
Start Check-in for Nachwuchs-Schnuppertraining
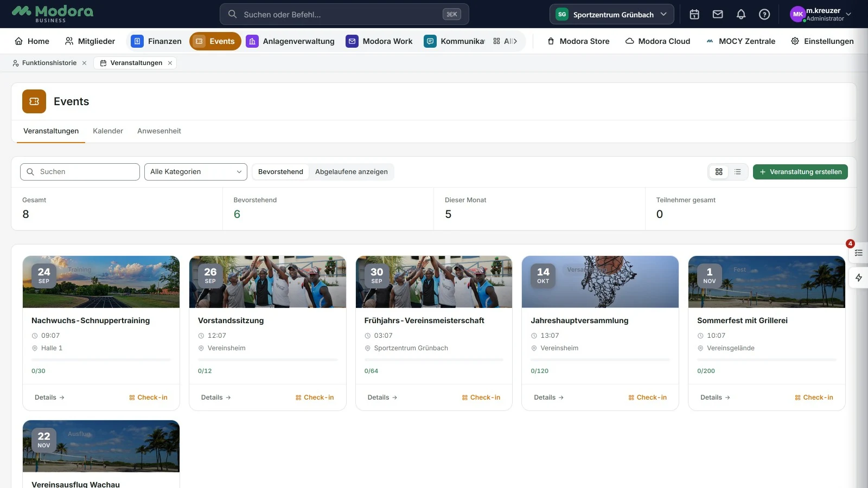(x=148, y=397)
